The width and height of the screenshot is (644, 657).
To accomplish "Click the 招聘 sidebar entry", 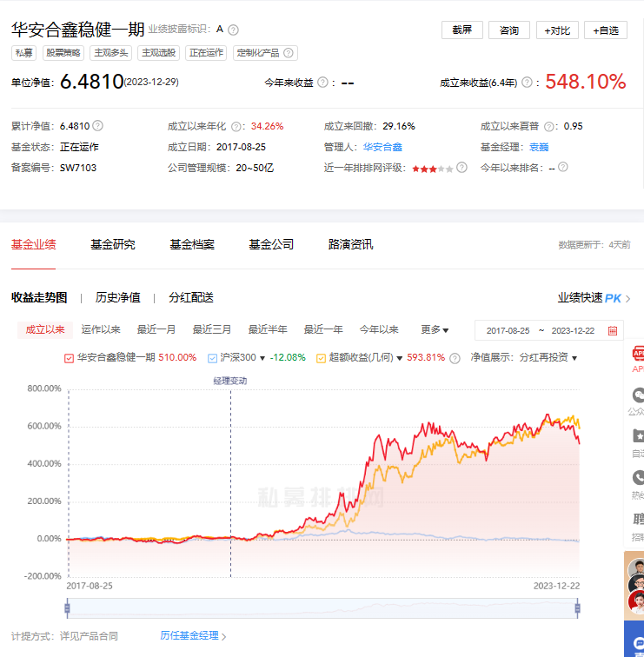I will [638, 527].
